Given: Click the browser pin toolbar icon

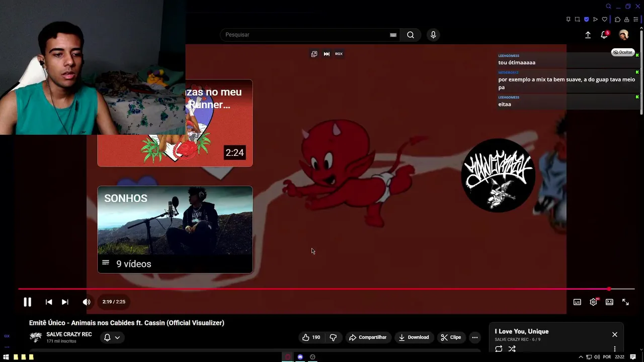Looking at the screenshot, I should [568, 20].
